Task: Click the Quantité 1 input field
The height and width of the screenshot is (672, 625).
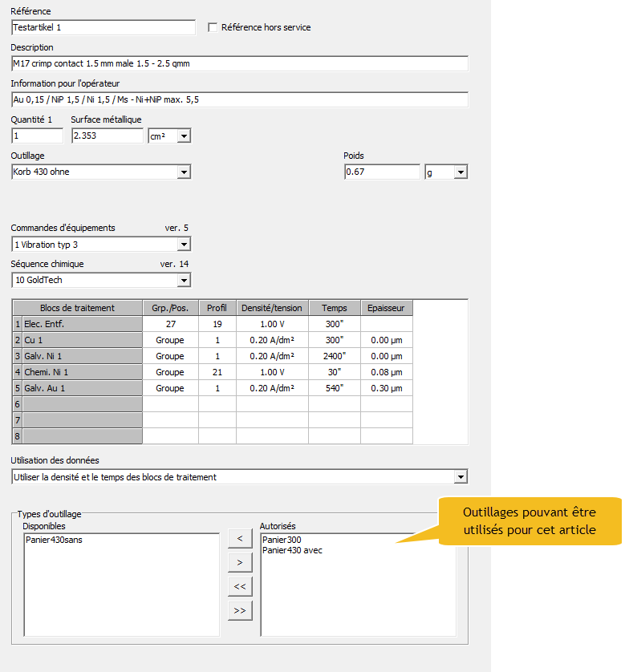Action: 37,136
